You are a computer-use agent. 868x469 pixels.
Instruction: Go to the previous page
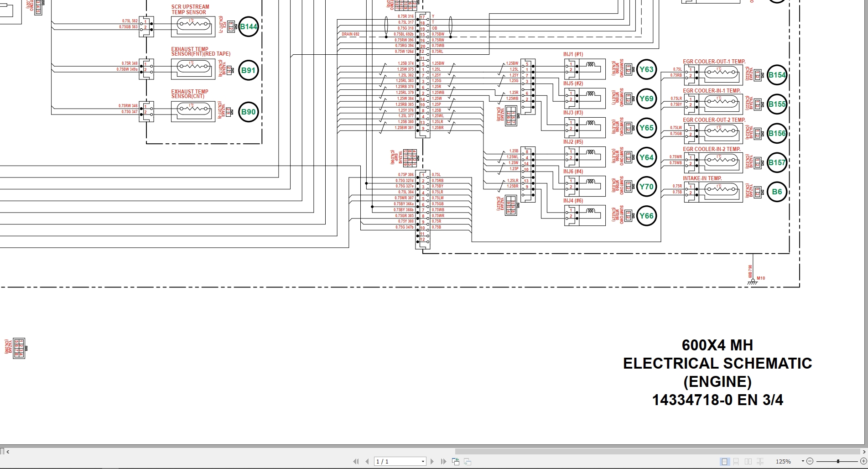click(367, 461)
